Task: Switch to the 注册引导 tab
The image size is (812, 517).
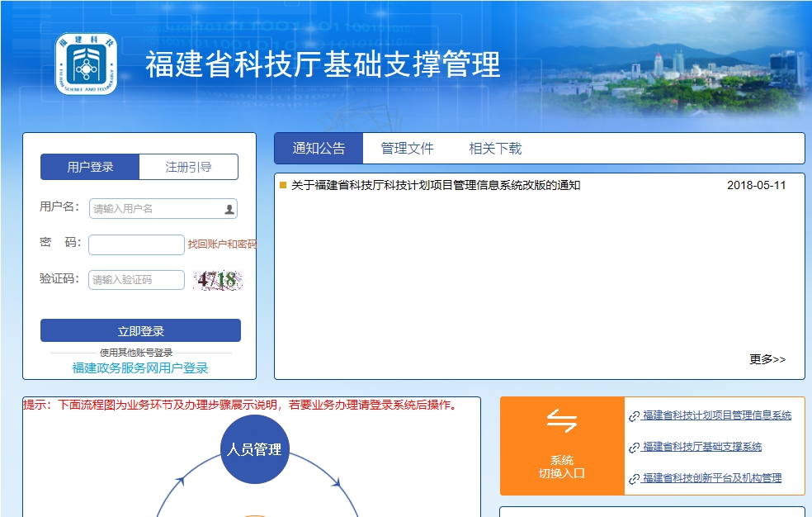Action: pos(188,167)
